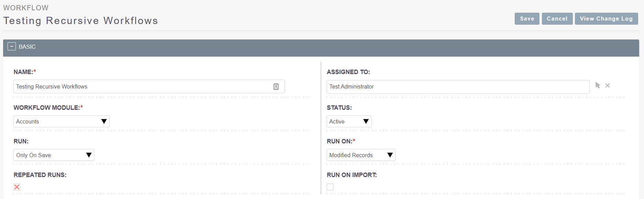
Task: Click the Run On dropdown arrow
Action: (x=390, y=155)
